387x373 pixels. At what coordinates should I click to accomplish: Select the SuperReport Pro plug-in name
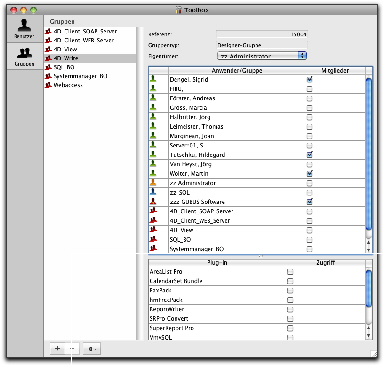click(171, 328)
